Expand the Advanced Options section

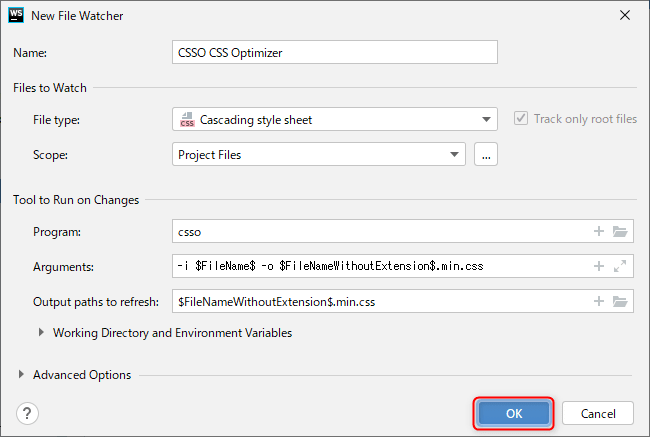point(21,374)
